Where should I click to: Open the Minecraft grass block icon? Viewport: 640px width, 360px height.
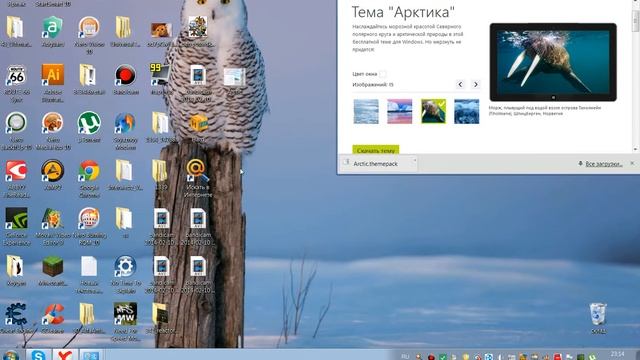53,267
